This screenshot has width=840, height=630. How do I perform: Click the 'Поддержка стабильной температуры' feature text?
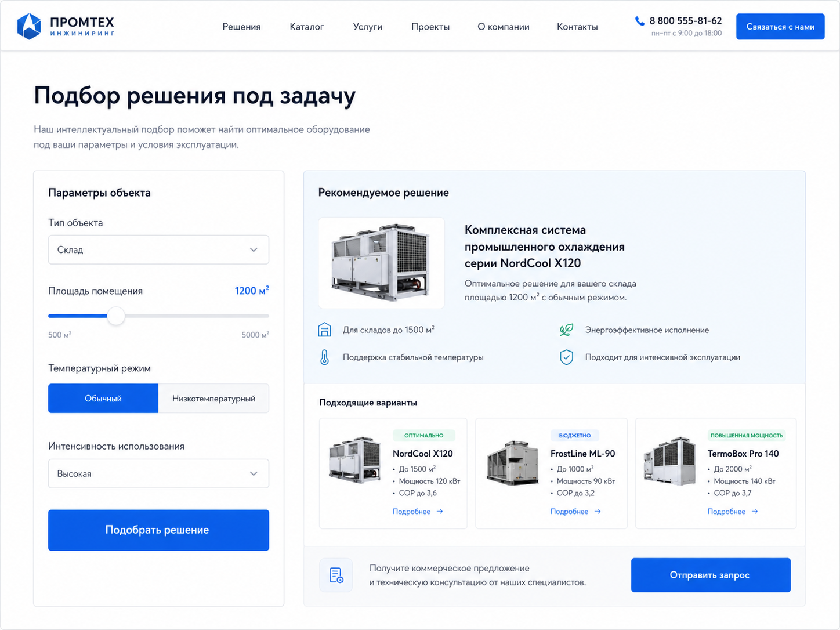pyautogui.click(x=413, y=357)
